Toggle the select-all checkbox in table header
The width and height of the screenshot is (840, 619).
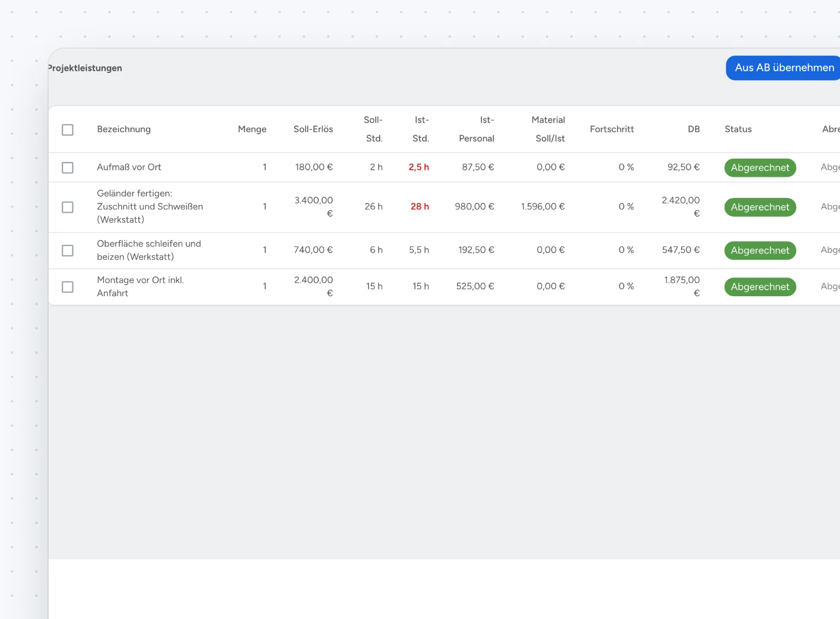click(67, 130)
